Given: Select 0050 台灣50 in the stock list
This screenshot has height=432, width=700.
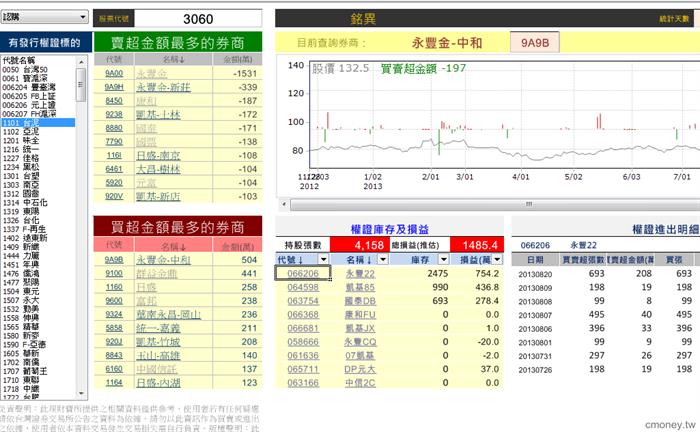Looking at the screenshot, I should [25, 70].
